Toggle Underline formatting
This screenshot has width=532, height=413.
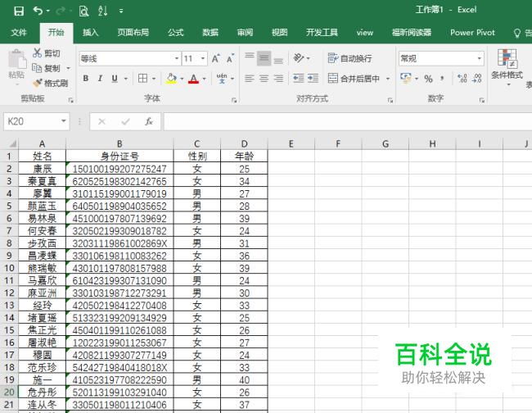pyautogui.click(x=115, y=79)
